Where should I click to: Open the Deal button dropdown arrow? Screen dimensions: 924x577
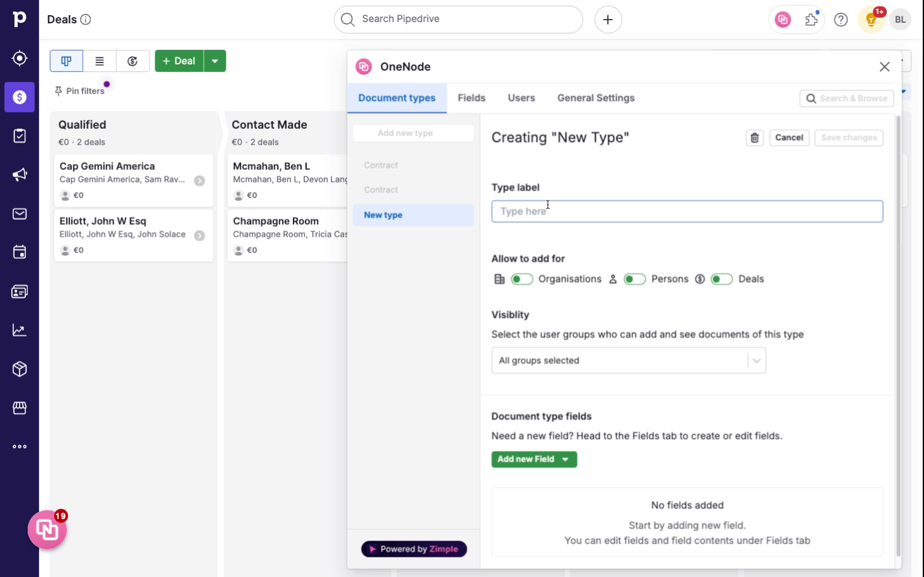point(215,61)
